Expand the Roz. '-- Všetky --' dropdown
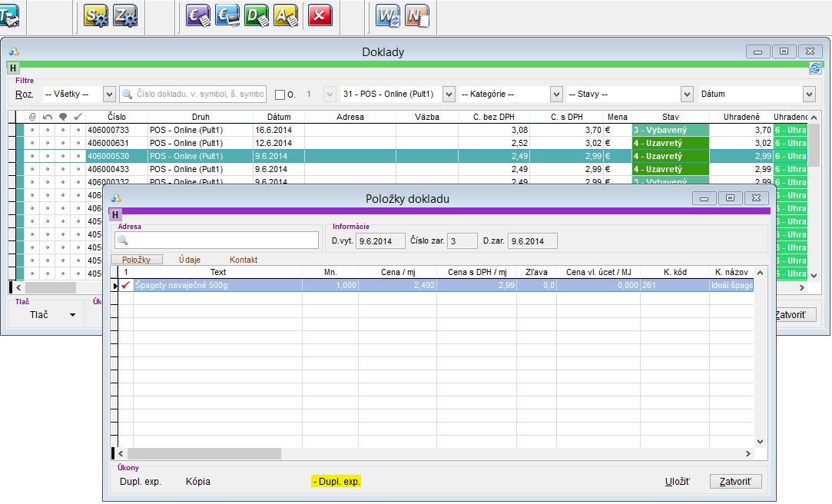The width and height of the screenshot is (832, 504). [x=108, y=94]
